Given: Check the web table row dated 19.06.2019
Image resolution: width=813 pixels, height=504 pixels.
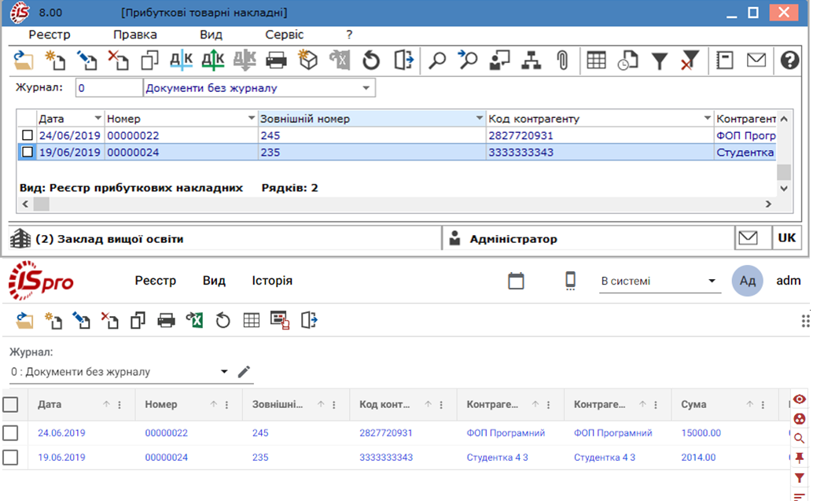Looking at the screenshot, I should tap(10, 458).
